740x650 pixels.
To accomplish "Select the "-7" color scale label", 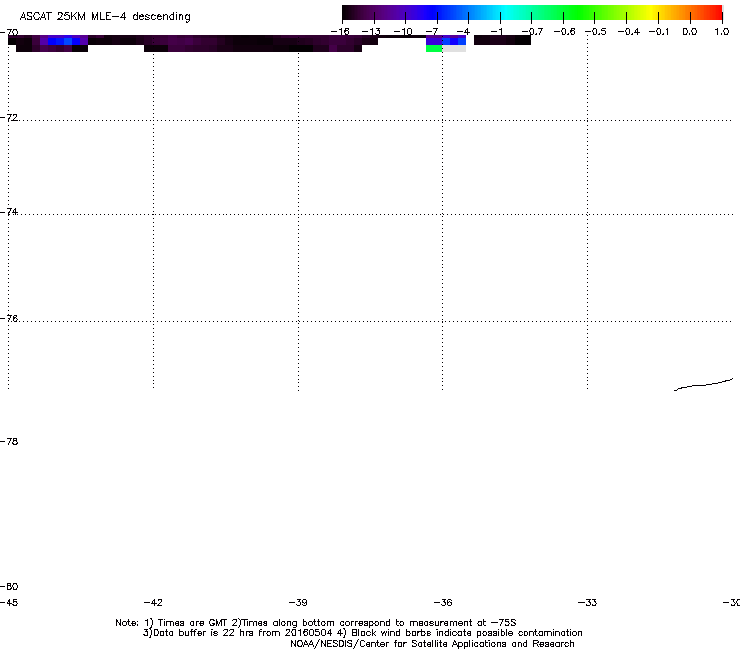I will click(x=432, y=32).
